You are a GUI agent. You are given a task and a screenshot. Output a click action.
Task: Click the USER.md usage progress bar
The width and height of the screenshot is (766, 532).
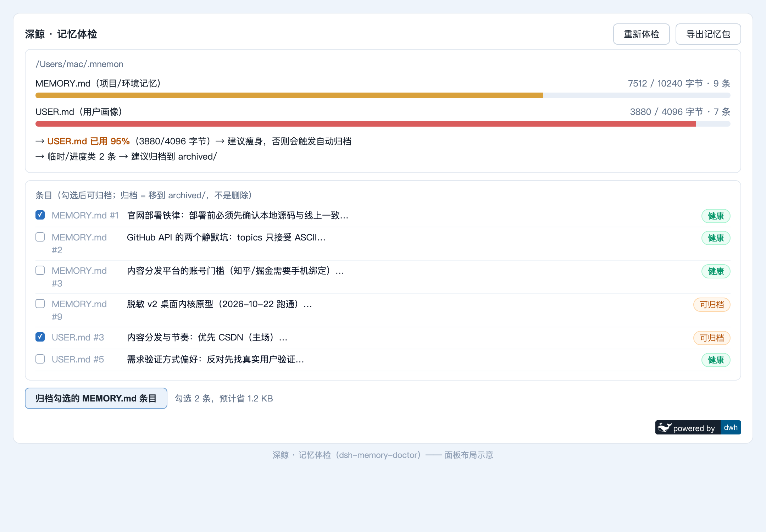click(383, 124)
